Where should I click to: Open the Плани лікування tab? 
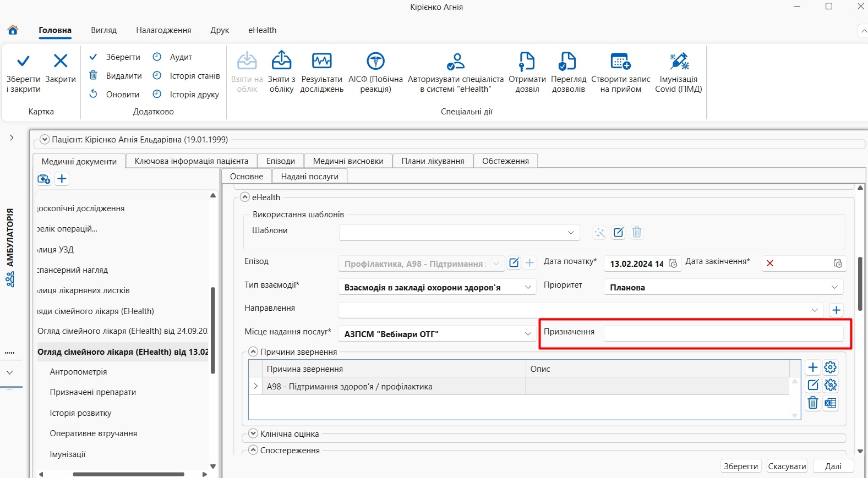coord(433,161)
